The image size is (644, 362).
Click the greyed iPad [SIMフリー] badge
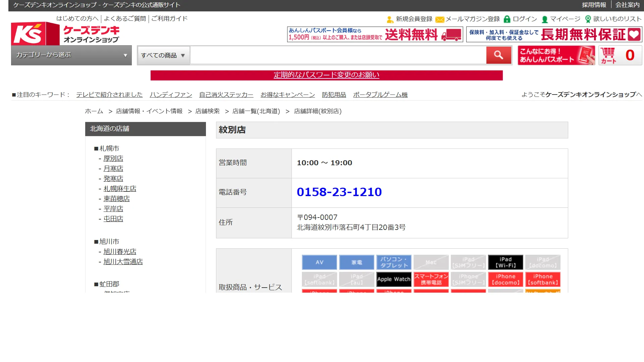pos(468,262)
